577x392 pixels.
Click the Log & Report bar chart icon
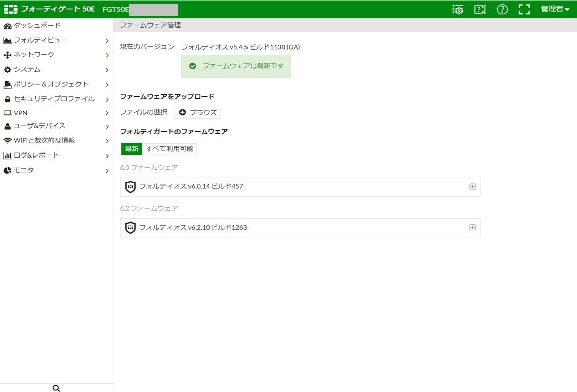click(x=7, y=155)
